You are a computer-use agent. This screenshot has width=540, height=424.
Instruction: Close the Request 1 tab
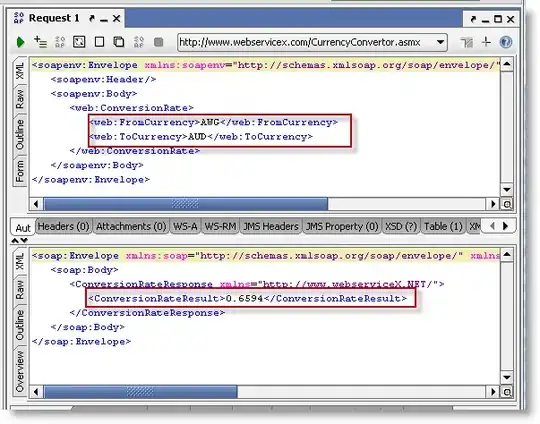coord(116,18)
